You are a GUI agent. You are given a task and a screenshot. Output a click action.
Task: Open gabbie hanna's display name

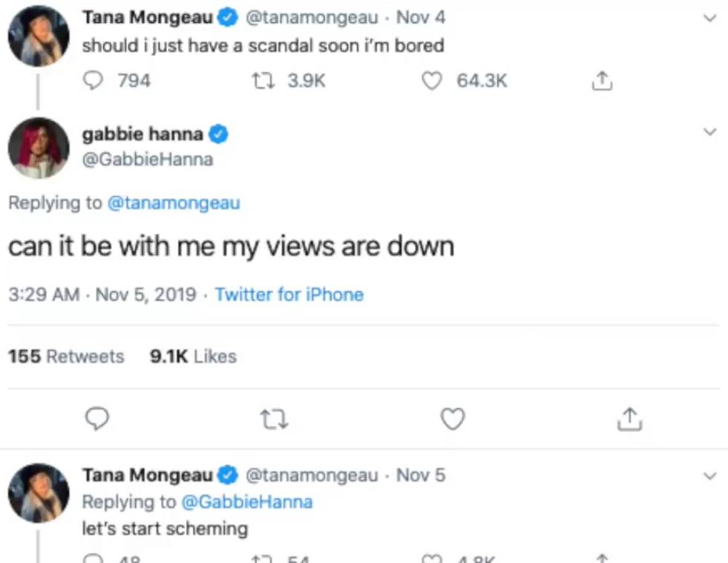point(143,134)
